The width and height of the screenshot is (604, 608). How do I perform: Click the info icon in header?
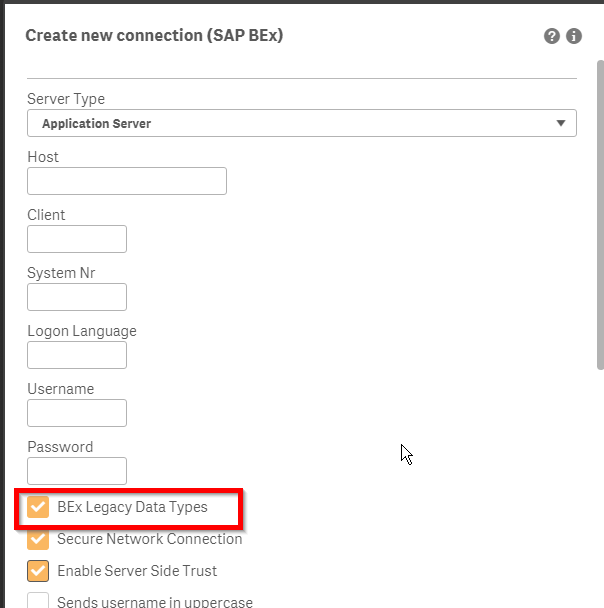(x=574, y=36)
